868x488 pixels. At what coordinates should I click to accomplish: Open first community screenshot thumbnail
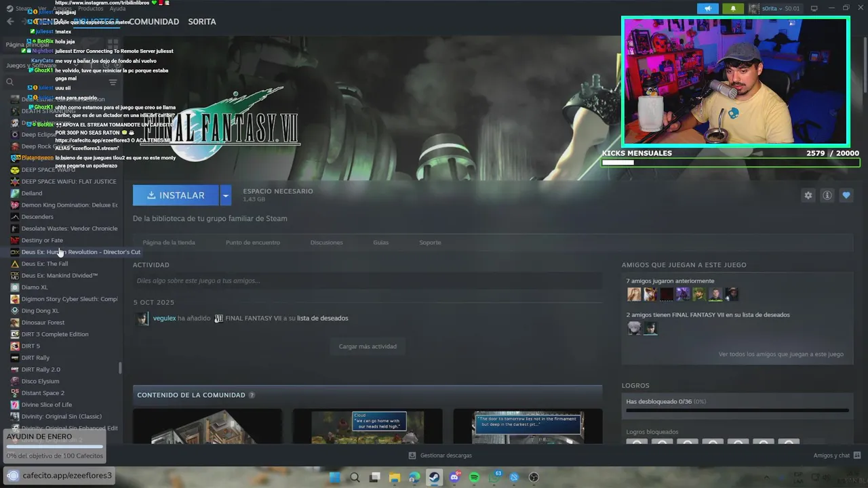[208, 426]
